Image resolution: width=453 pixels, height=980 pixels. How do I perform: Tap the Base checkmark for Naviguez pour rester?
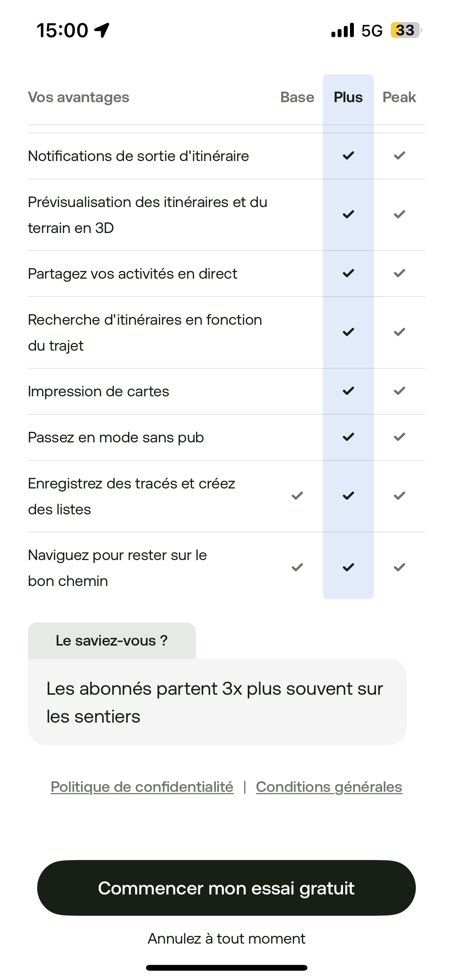click(x=297, y=567)
